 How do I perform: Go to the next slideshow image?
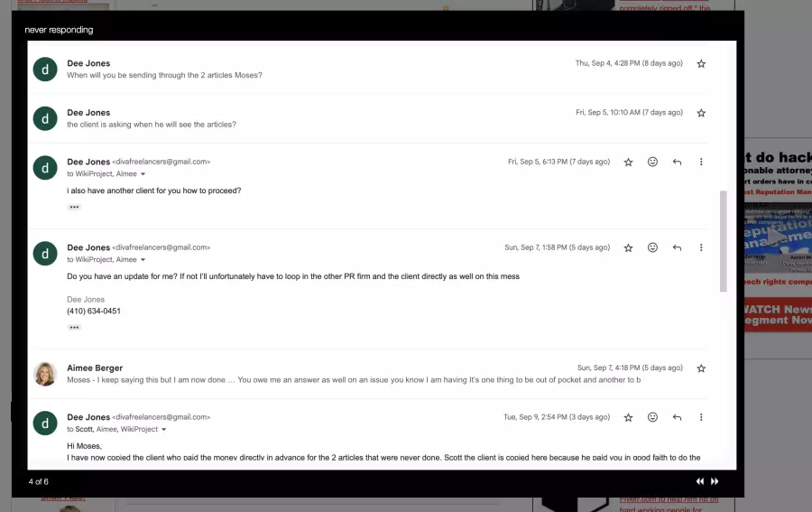[715, 482]
